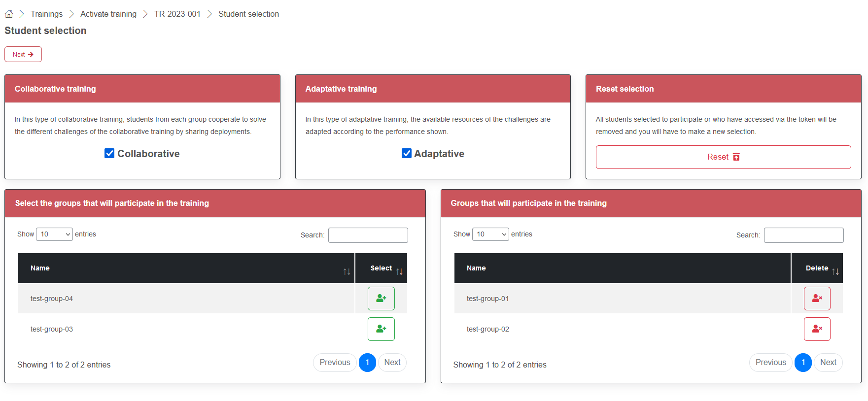Open entries dropdown in group selection table
The image size is (868, 401).
click(55, 234)
